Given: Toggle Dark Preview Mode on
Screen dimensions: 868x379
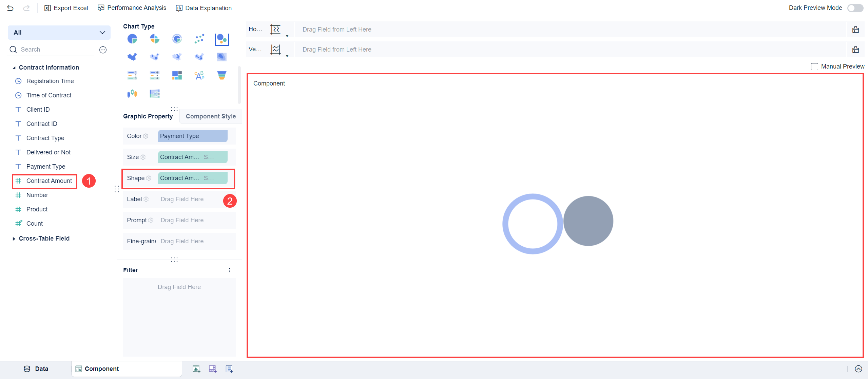Looking at the screenshot, I should pyautogui.click(x=854, y=8).
